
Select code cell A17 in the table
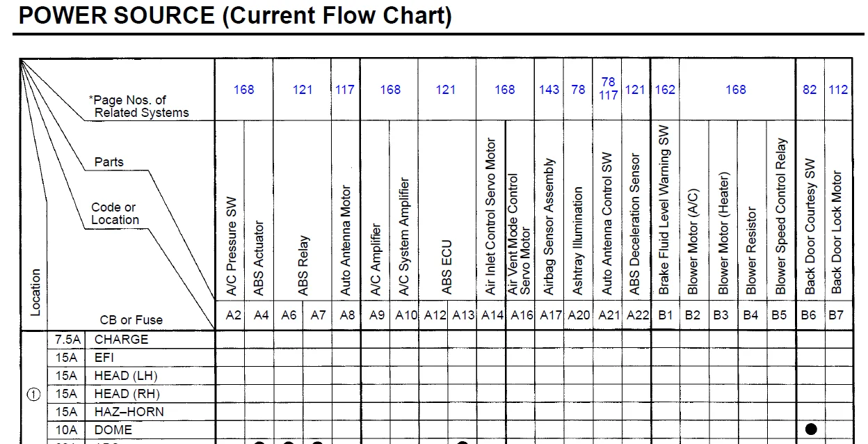[x=550, y=315]
